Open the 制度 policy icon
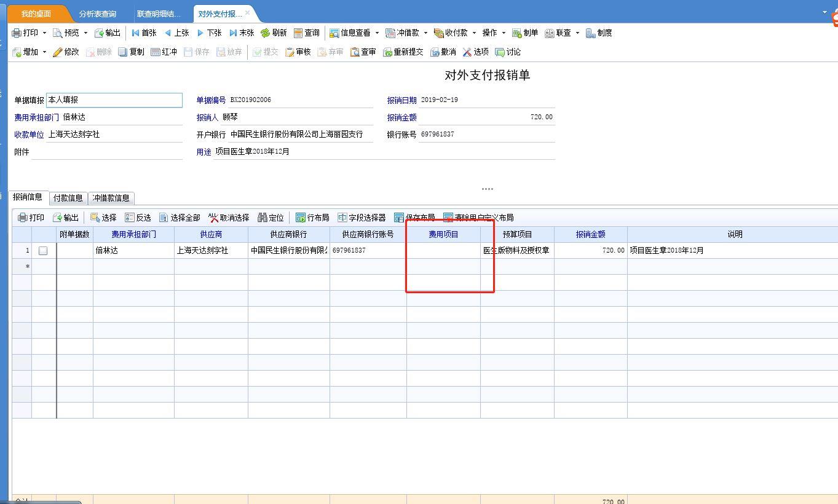 click(591, 33)
